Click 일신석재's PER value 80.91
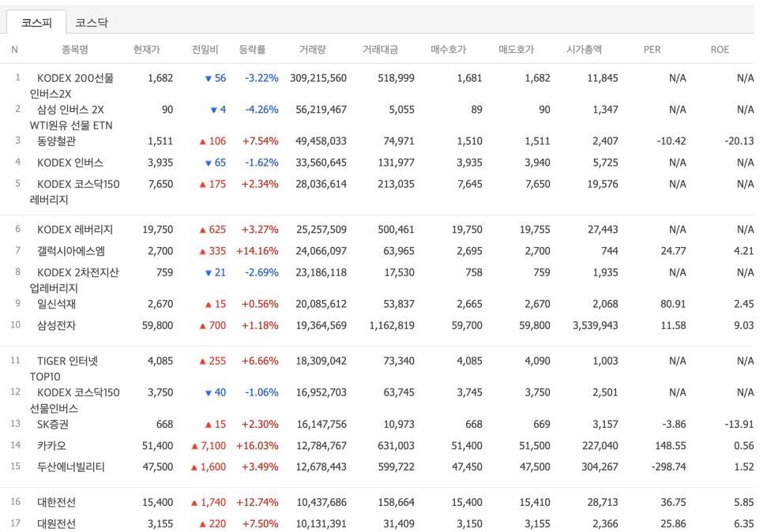The width and height of the screenshot is (763, 532). (673, 304)
